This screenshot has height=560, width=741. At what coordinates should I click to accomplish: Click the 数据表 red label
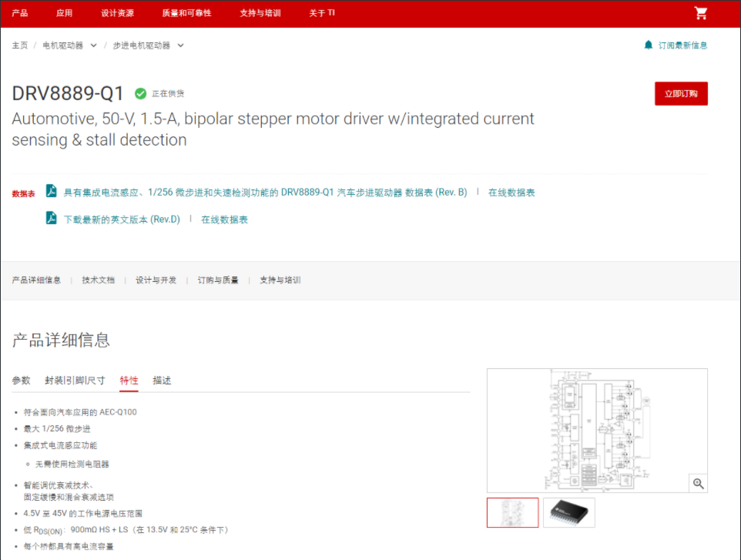pyautogui.click(x=24, y=194)
